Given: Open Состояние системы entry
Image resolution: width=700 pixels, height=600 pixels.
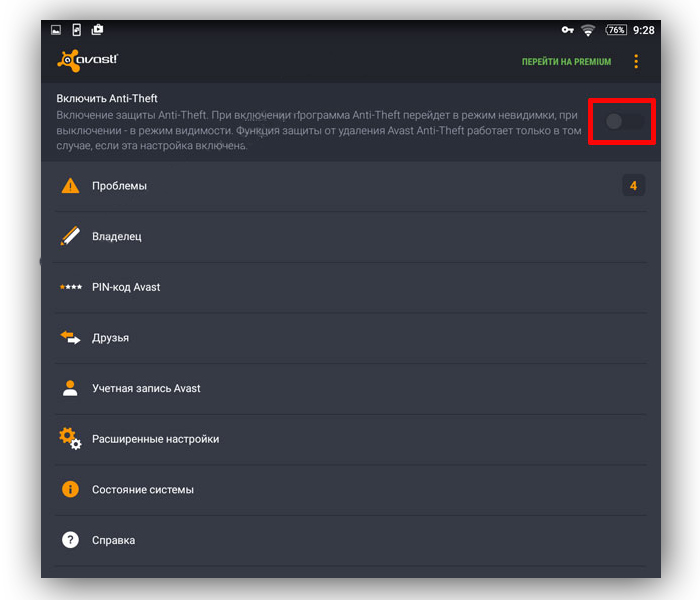Looking at the screenshot, I should click(x=351, y=490).
